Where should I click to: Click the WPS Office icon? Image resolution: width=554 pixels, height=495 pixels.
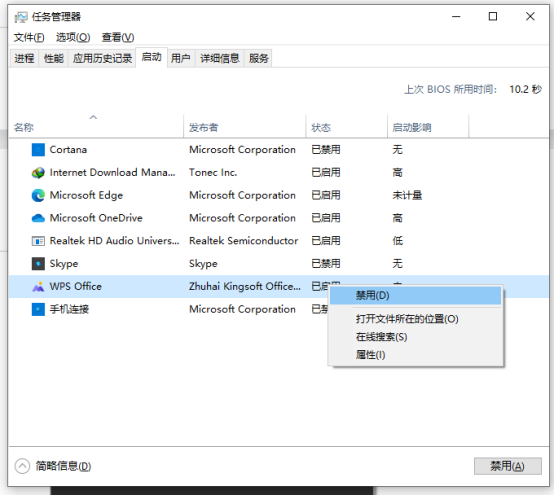(38, 287)
